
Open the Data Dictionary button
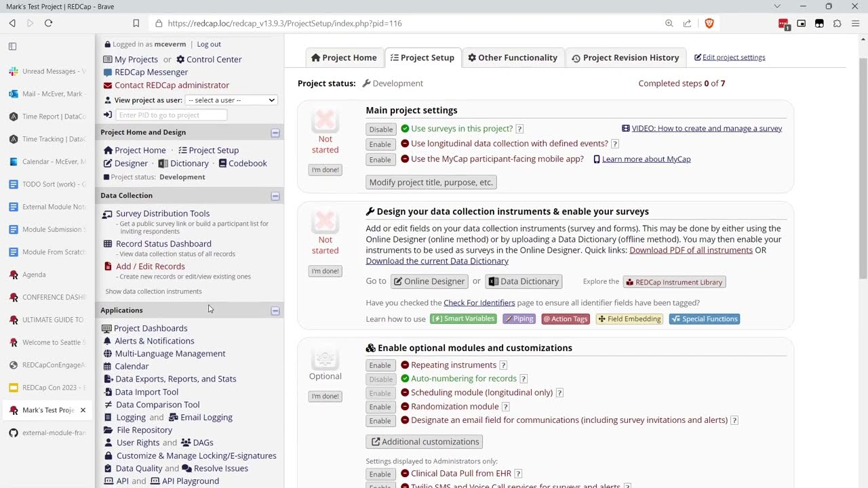[524, 281]
